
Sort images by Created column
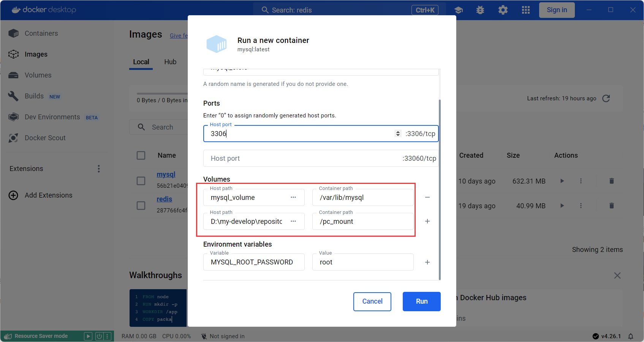click(471, 155)
